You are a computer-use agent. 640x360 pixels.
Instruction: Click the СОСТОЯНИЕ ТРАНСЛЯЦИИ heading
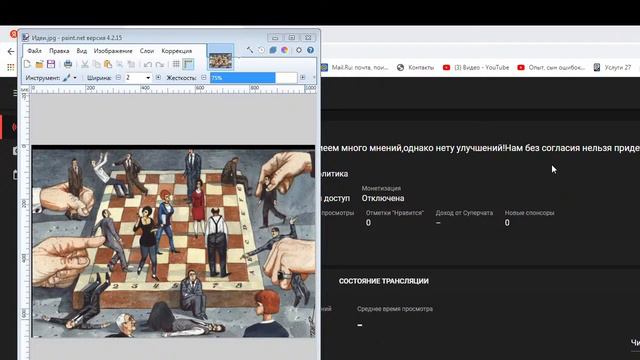point(384,281)
